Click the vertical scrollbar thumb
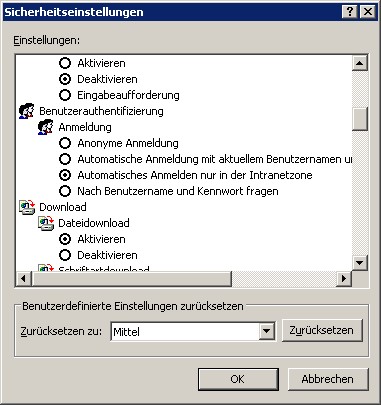The image size is (381, 405). coord(360,118)
